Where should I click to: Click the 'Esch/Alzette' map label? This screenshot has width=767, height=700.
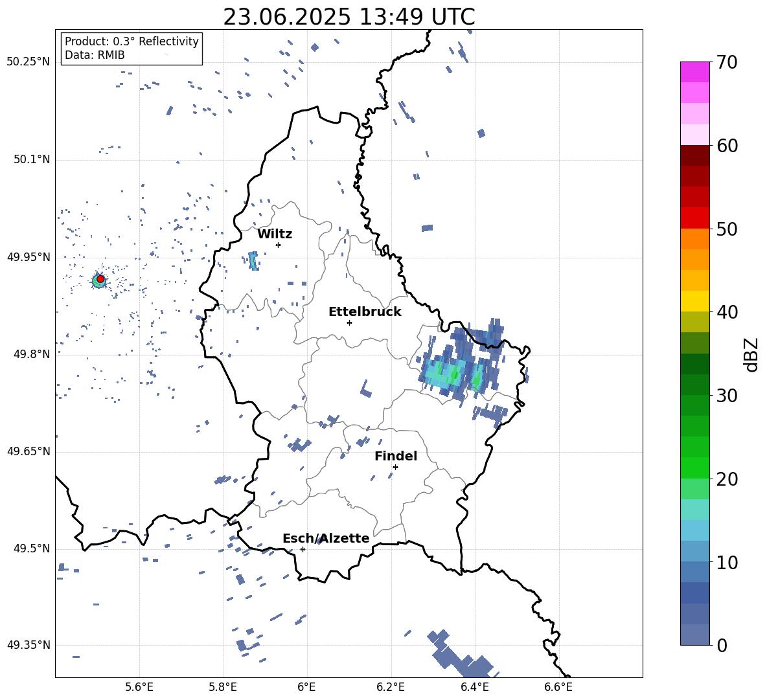point(326,538)
